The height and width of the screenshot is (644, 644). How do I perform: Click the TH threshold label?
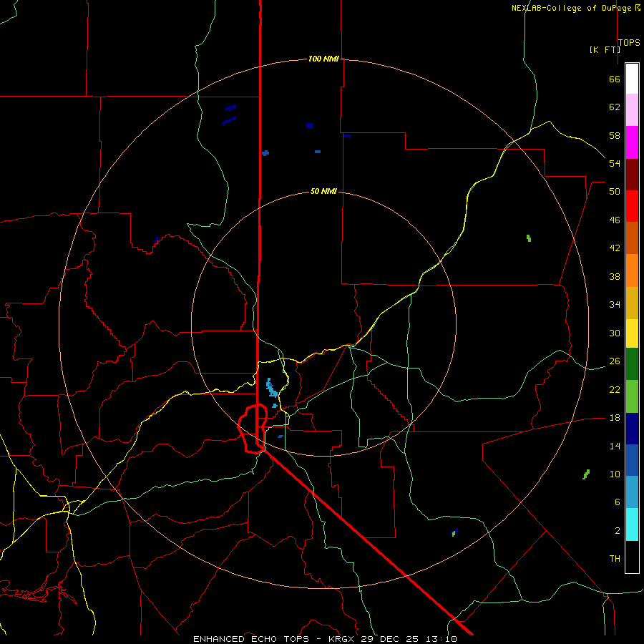(x=615, y=559)
